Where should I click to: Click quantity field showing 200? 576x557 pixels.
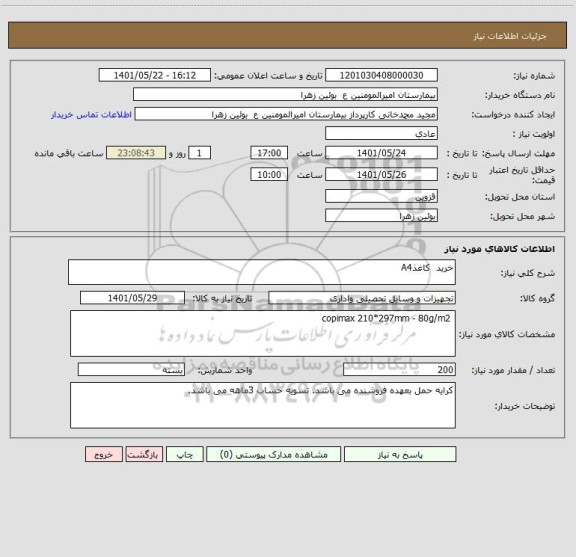[x=399, y=370]
